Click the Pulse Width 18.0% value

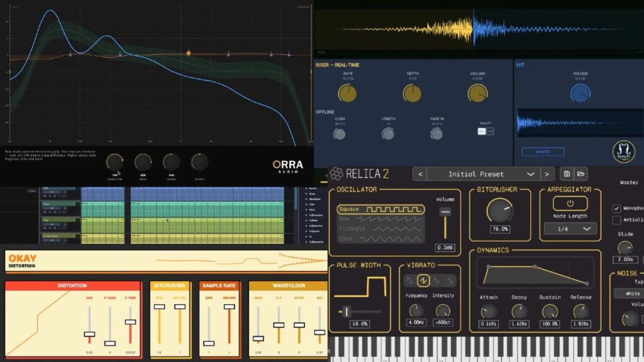point(360,324)
